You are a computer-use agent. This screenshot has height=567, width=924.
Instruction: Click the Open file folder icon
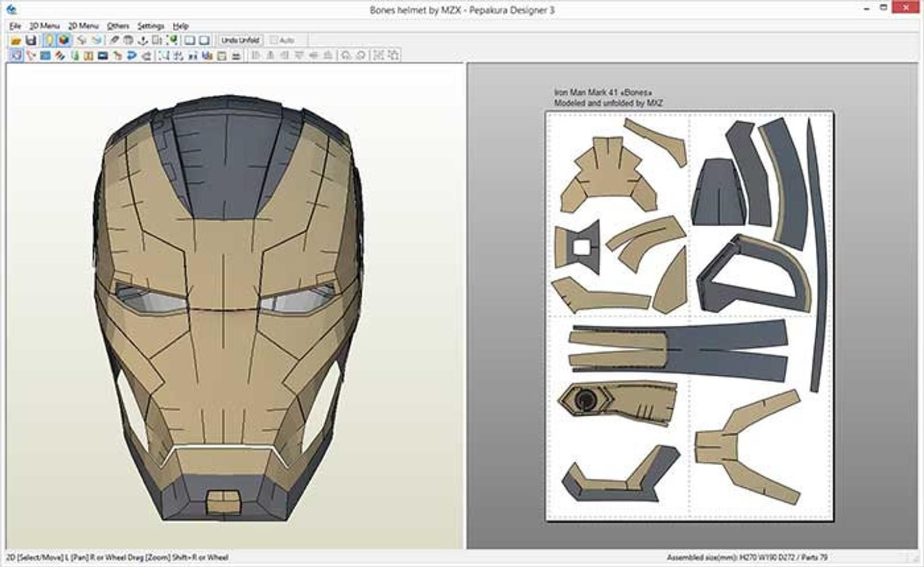click(16, 40)
